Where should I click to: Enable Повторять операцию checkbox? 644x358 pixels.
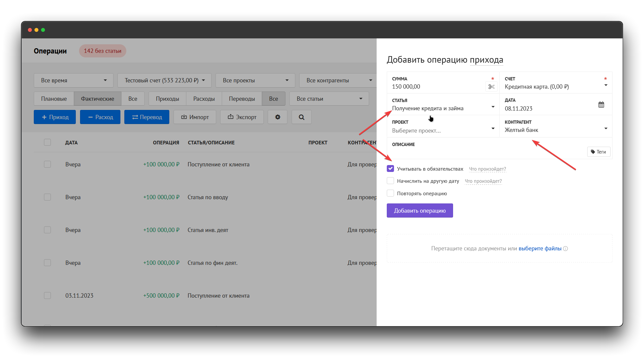pos(390,193)
